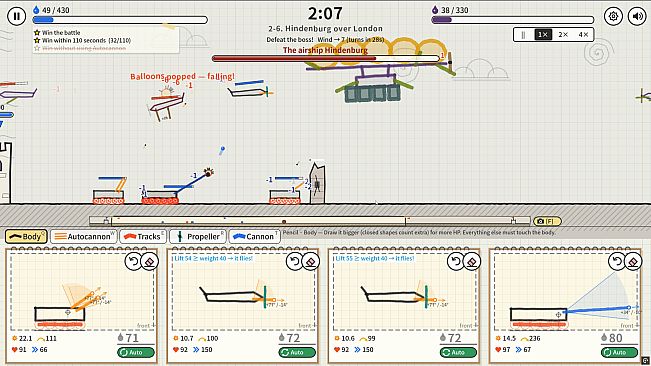Image resolution: width=651 pixels, height=366 pixels.
Task: Select the Propeller pencil tool
Action: (x=198, y=237)
